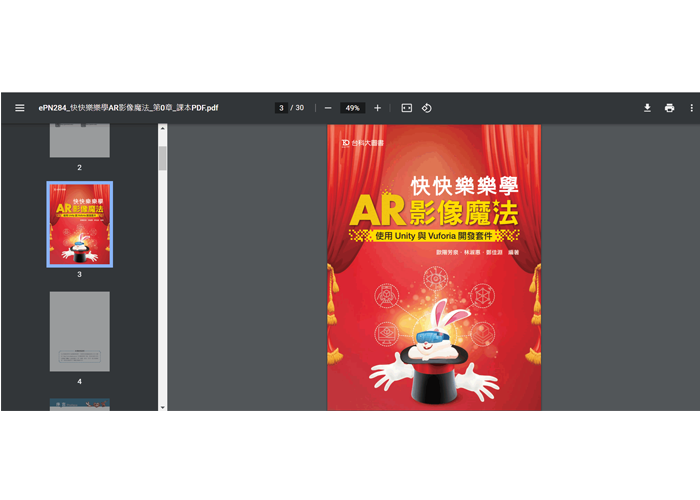Screen dimensions: 700x500
Task: Select page 2 thumbnail
Action: click(x=80, y=141)
